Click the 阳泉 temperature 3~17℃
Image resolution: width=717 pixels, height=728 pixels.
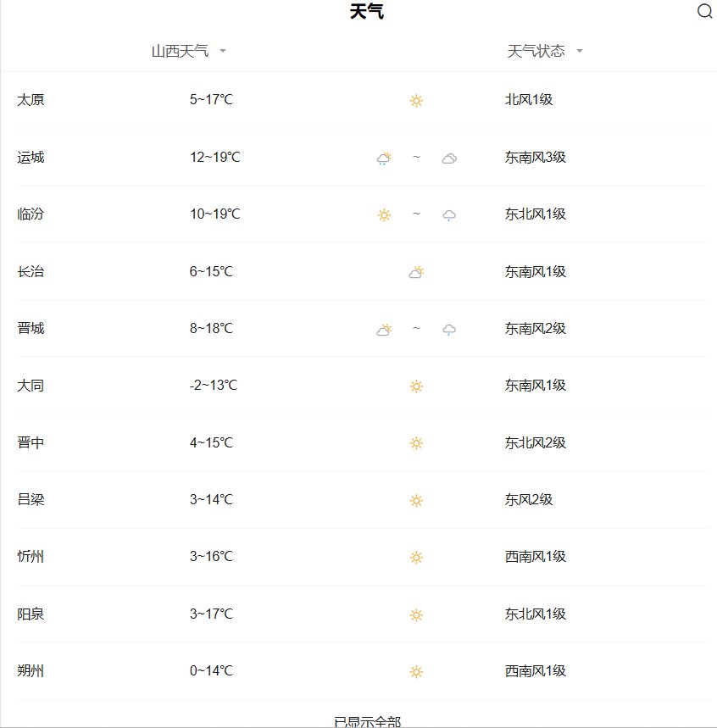(211, 614)
